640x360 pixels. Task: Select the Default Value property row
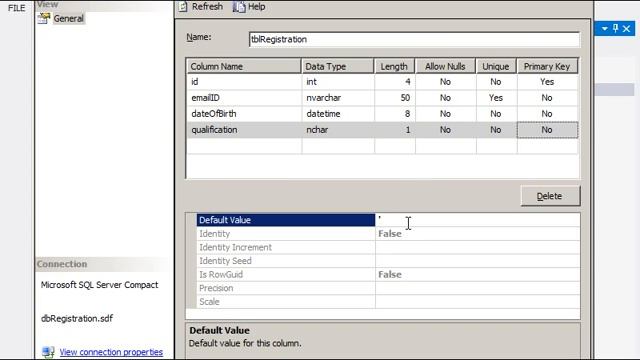click(x=286, y=220)
